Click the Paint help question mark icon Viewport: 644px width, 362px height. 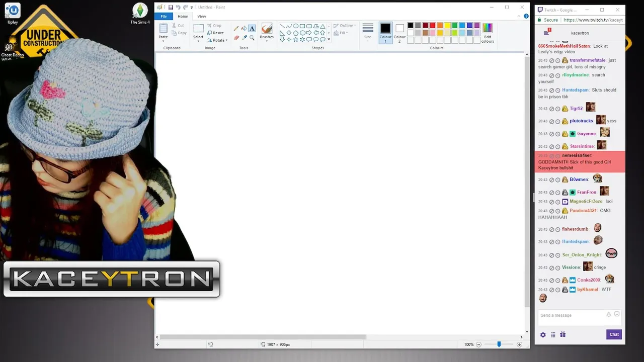pyautogui.click(x=526, y=16)
